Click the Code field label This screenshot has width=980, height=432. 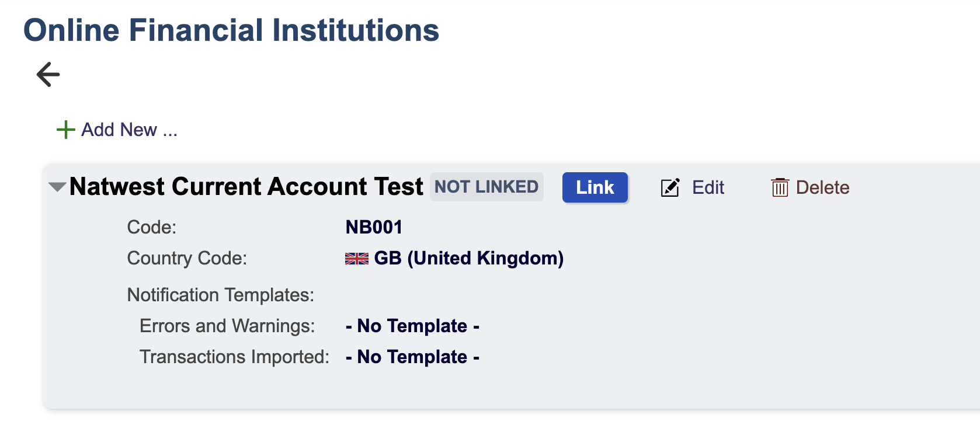[151, 227]
